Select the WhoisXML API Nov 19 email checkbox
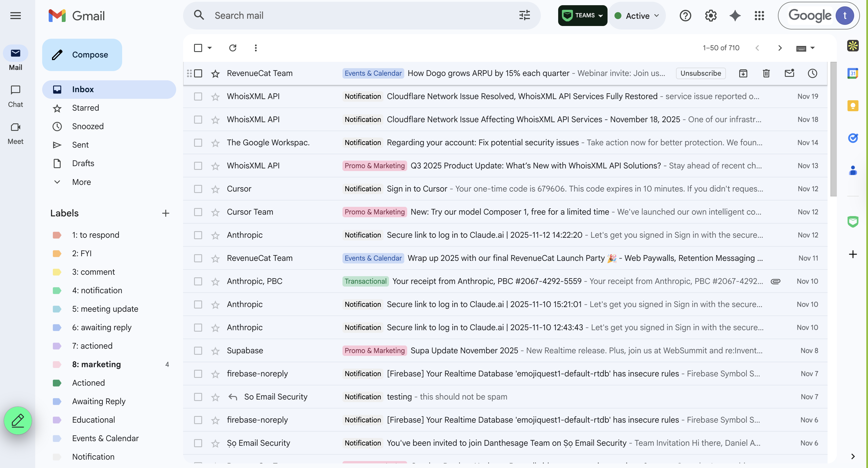 (x=198, y=96)
